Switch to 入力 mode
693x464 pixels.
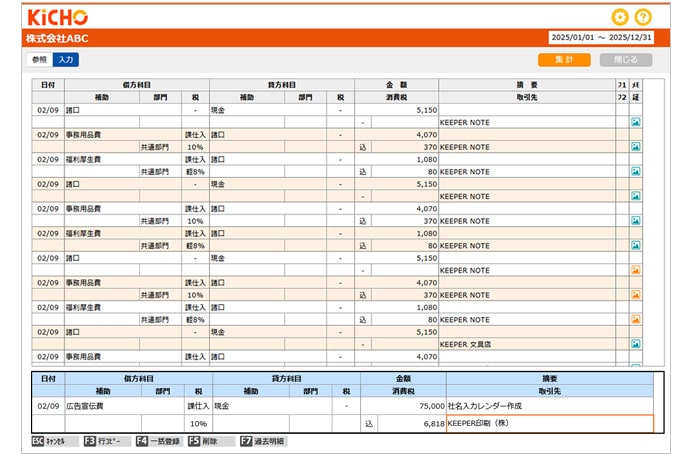click(x=66, y=60)
